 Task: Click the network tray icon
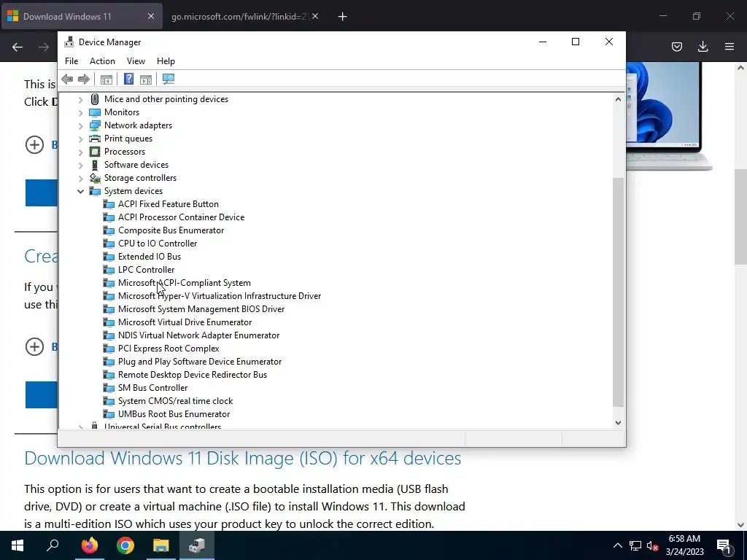pos(635,545)
